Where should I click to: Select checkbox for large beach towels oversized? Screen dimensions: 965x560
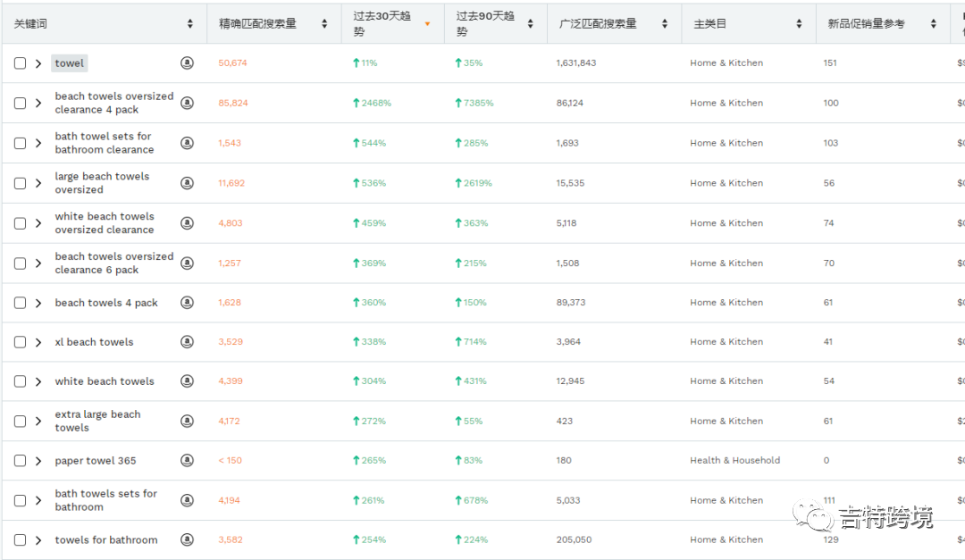[x=21, y=183]
